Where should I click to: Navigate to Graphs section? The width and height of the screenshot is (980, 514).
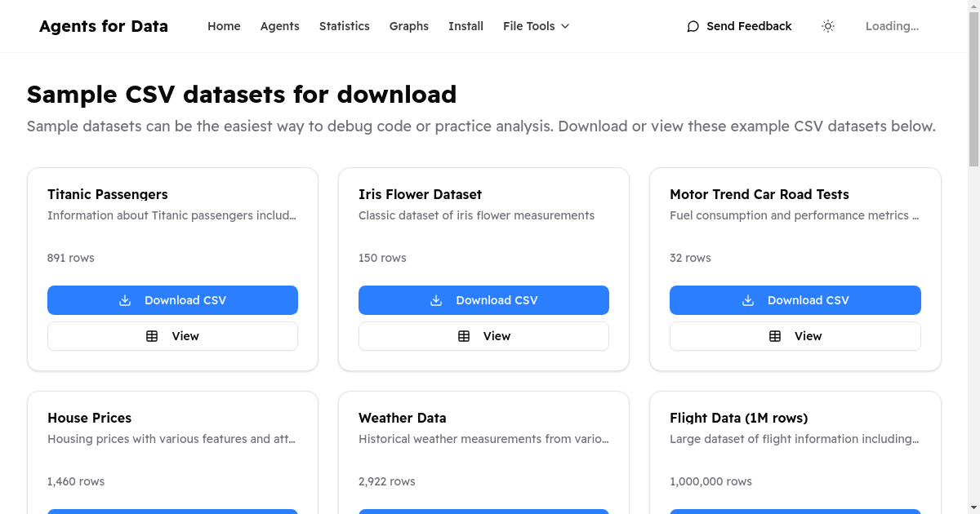coord(408,26)
